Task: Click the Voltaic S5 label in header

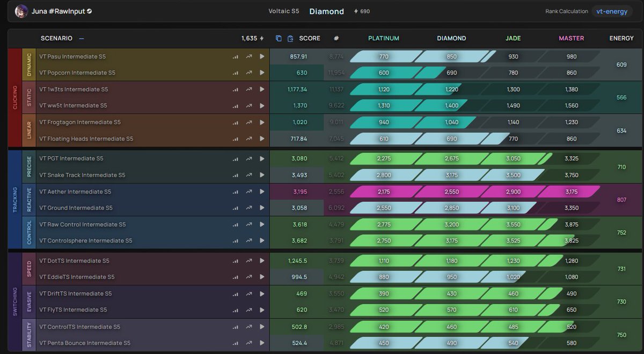Action: (284, 11)
